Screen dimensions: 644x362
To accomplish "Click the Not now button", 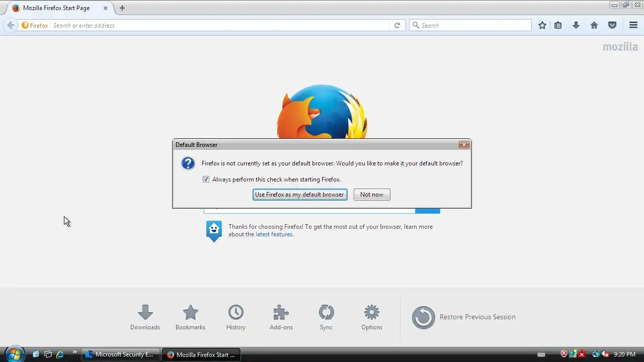I will tap(372, 195).
